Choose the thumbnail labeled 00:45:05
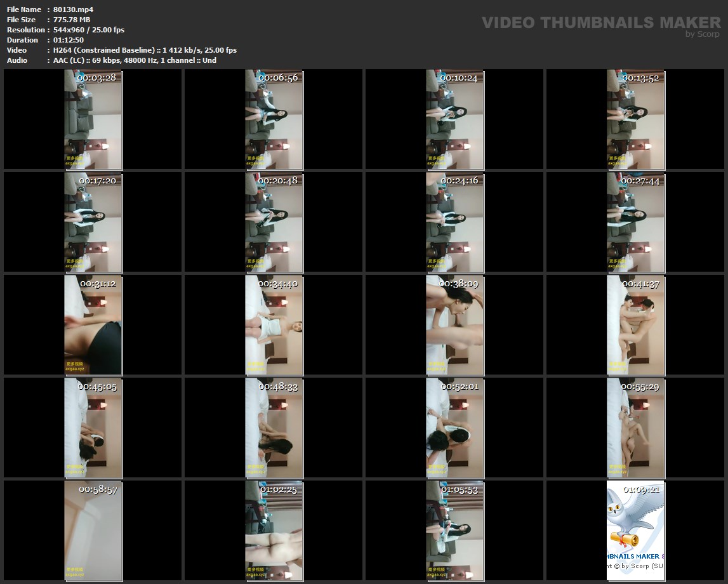The image size is (728, 584). coord(93,428)
